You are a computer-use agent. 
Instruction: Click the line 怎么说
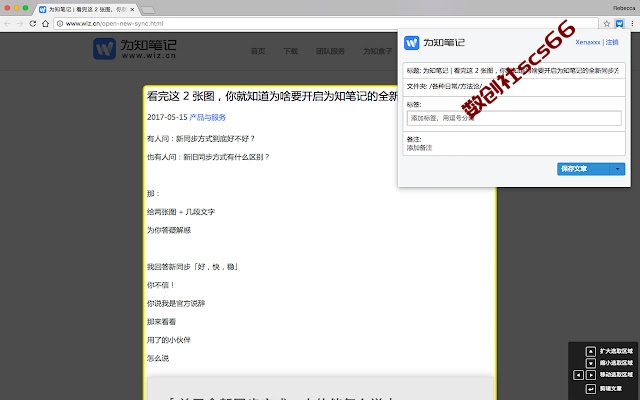click(x=158, y=358)
